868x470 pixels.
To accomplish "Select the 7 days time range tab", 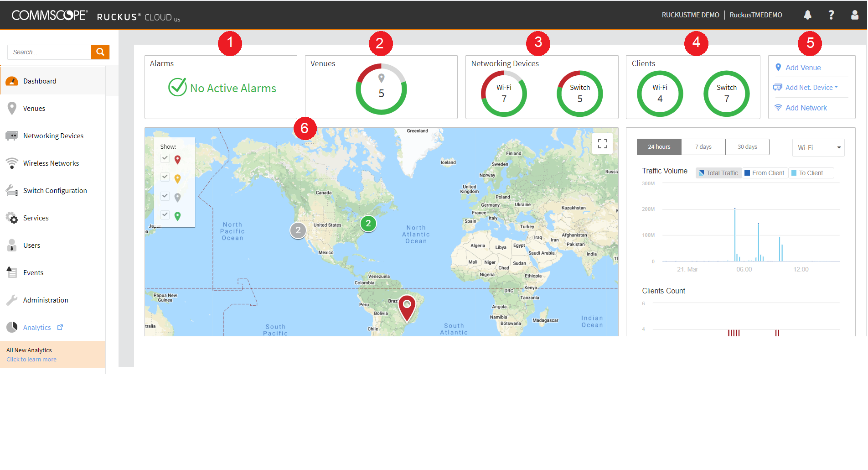I will (x=703, y=147).
